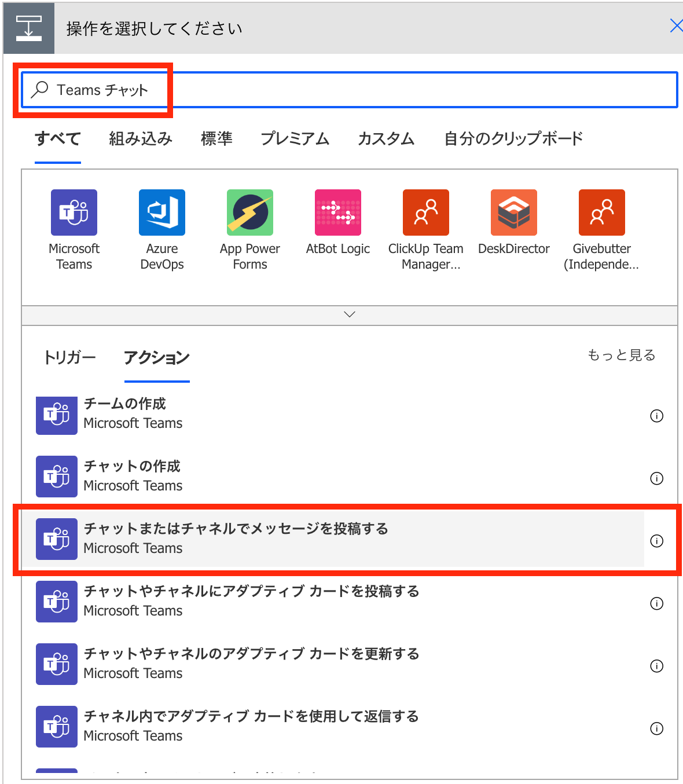This screenshot has width=683, height=784.
Task: Switch to the トリガー tab
Action: coord(70,357)
